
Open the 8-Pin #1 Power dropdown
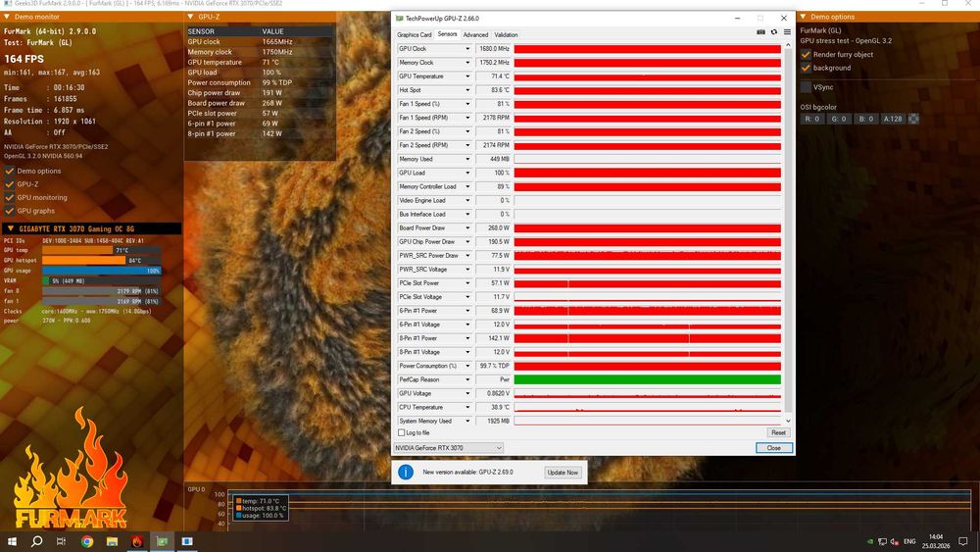(466, 338)
